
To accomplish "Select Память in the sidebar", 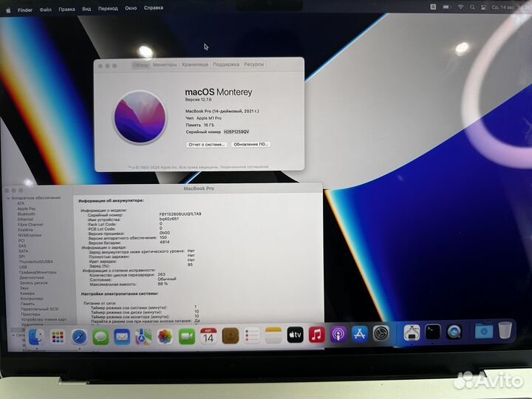I will tap(27, 304).
